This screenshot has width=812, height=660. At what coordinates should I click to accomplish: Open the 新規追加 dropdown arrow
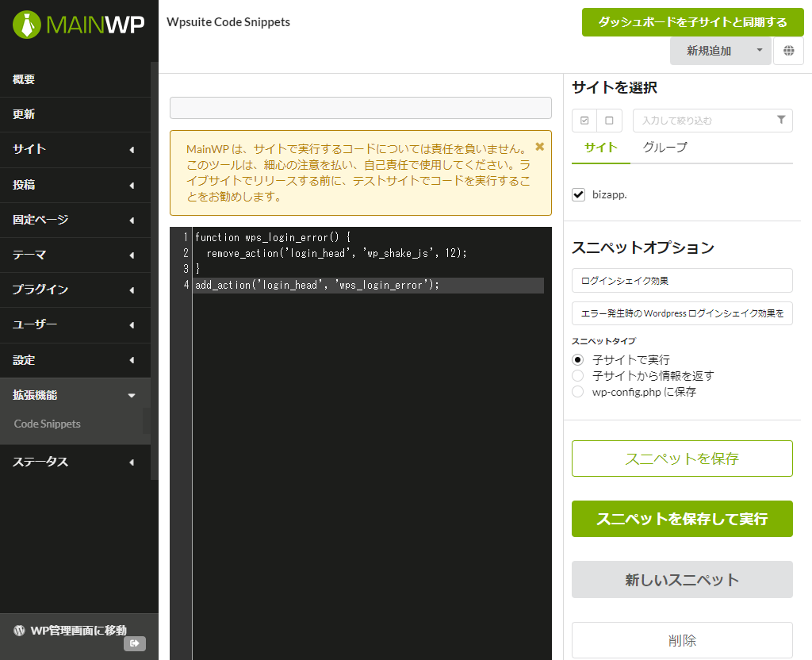[x=759, y=51]
